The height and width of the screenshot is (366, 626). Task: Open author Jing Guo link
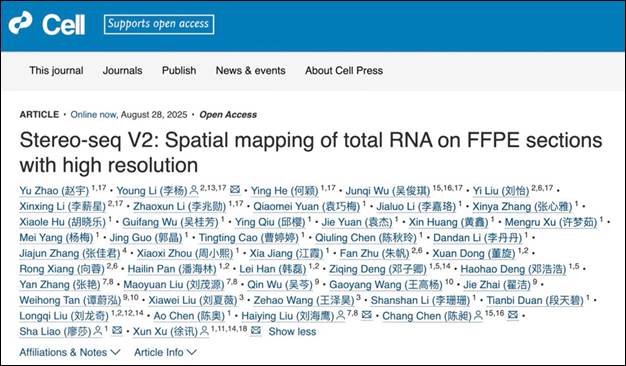point(146,237)
